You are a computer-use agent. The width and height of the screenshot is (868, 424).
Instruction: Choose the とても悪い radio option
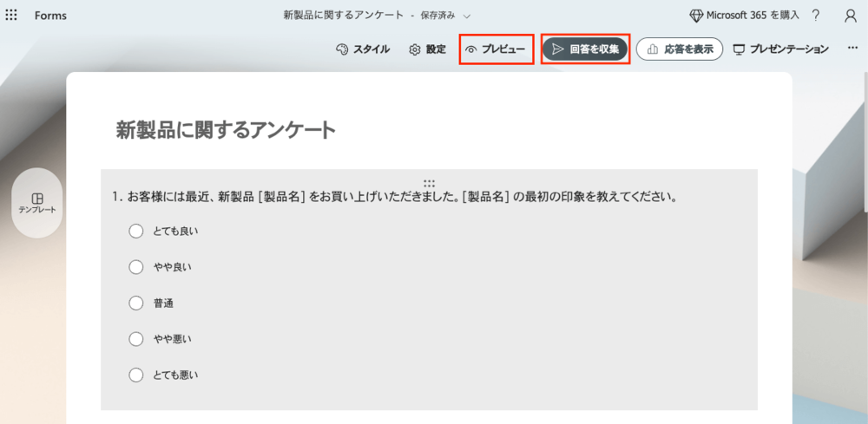pyautogui.click(x=135, y=375)
